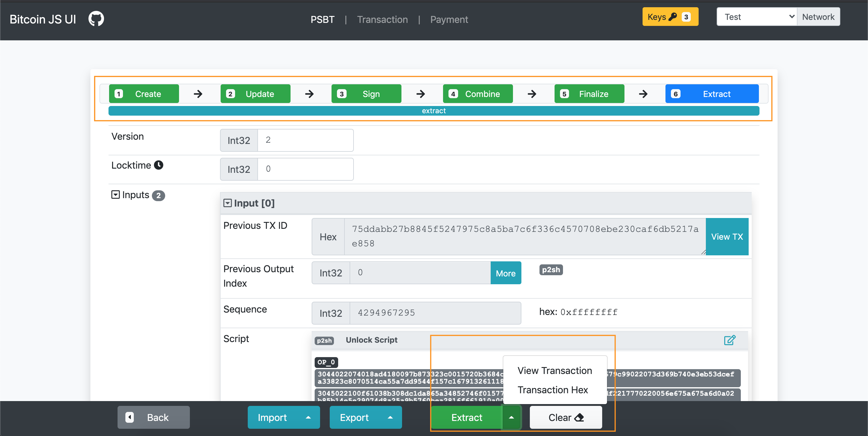
Task: Switch to the PSBT tab
Action: [322, 19]
